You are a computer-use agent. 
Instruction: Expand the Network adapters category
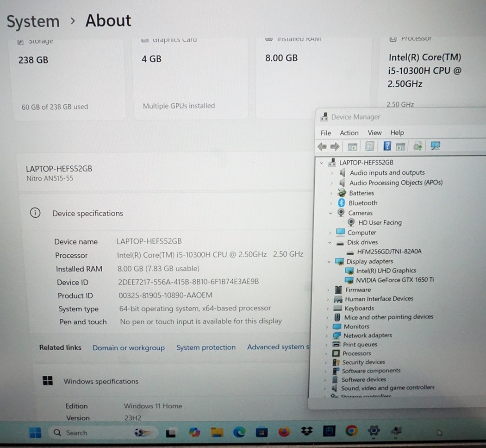(327, 336)
